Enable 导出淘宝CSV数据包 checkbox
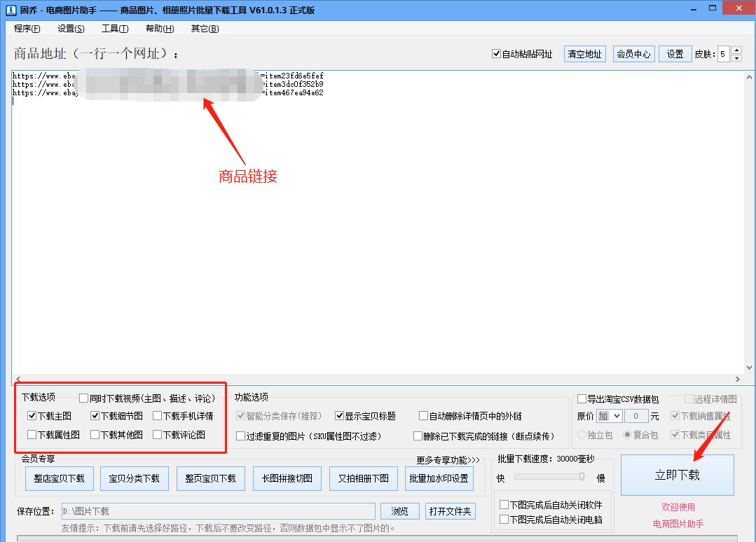The width and height of the screenshot is (756, 542). pos(582,398)
